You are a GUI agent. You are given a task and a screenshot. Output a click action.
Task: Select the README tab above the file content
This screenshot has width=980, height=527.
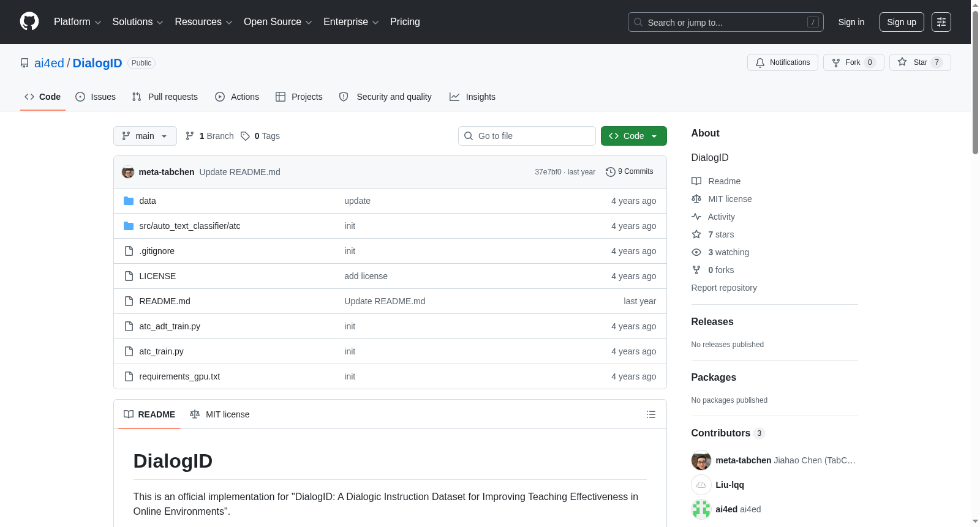[149, 414]
